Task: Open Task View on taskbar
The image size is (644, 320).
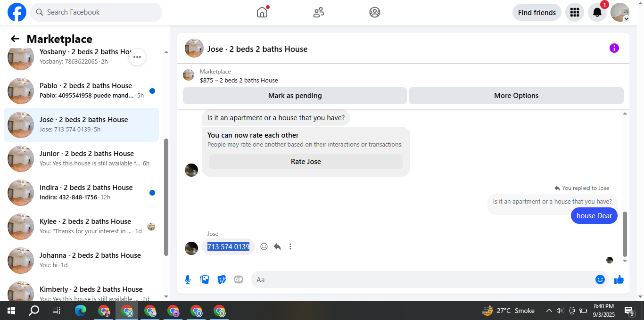Action: tap(57, 311)
